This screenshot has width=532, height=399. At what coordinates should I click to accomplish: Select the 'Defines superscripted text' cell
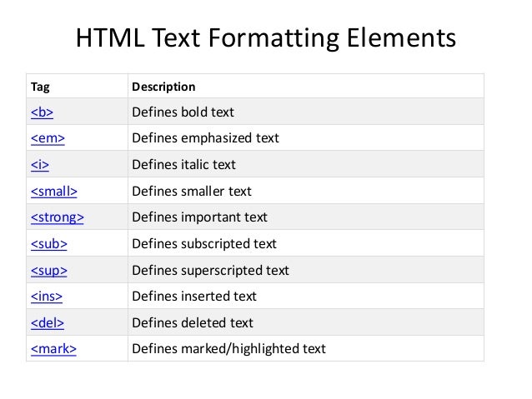[x=210, y=271]
